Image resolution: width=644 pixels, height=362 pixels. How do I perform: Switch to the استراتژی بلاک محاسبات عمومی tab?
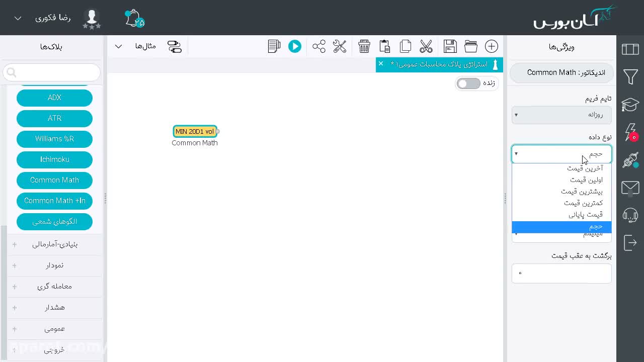(440, 64)
